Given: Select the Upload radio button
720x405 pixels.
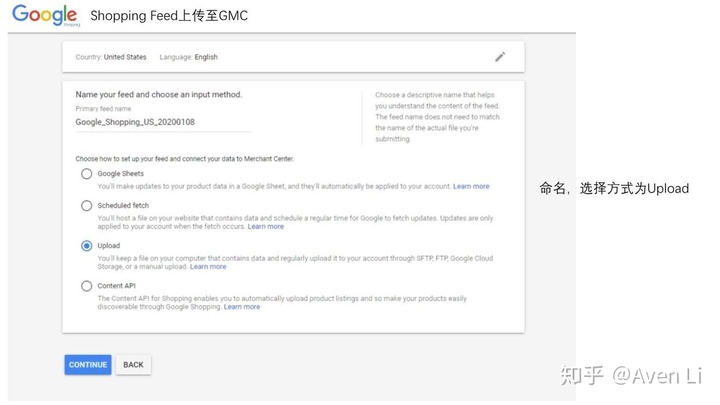Looking at the screenshot, I should pos(86,246).
